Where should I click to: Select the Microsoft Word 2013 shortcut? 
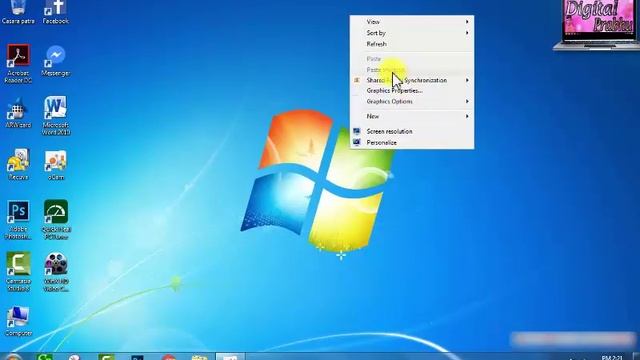pos(56,116)
